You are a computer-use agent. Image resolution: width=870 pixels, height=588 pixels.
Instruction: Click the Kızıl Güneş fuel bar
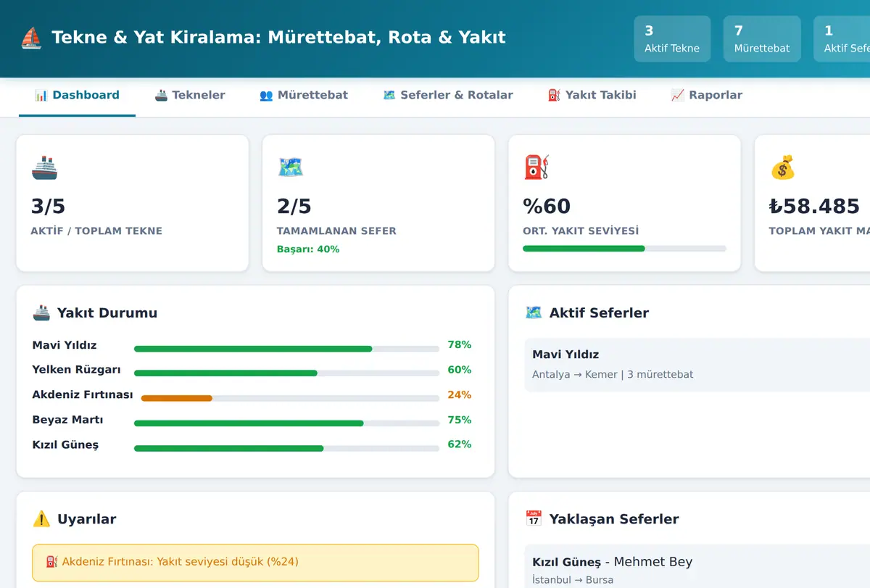(286, 448)
